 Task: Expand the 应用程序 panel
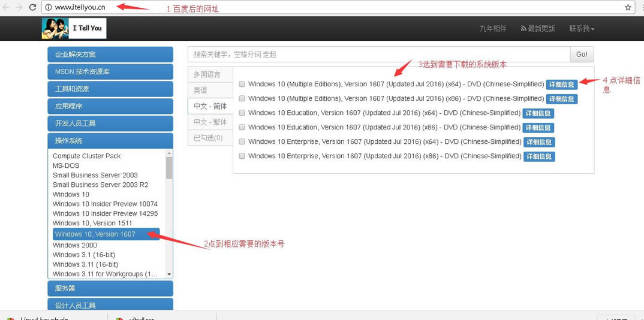point(110,106)
